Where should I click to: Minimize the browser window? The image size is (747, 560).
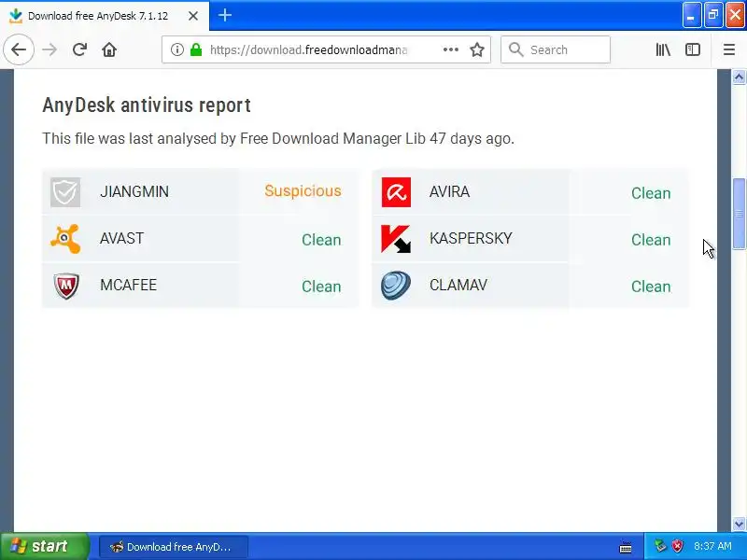691,15
